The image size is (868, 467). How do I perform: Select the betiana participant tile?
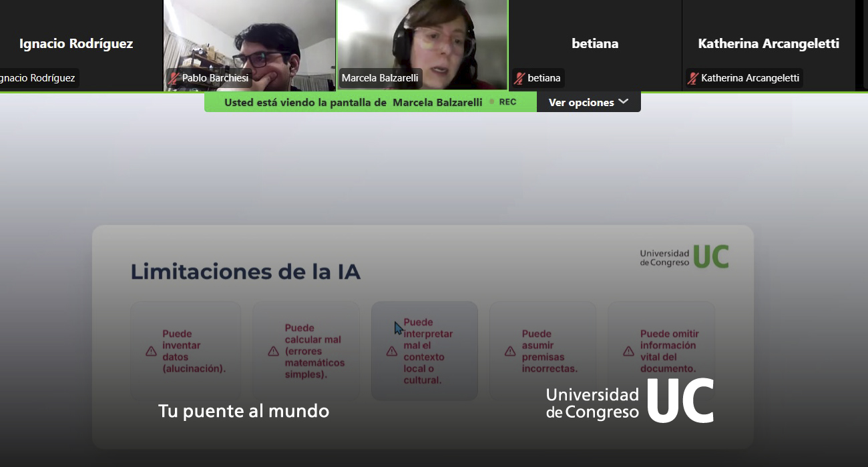point(595,45)
